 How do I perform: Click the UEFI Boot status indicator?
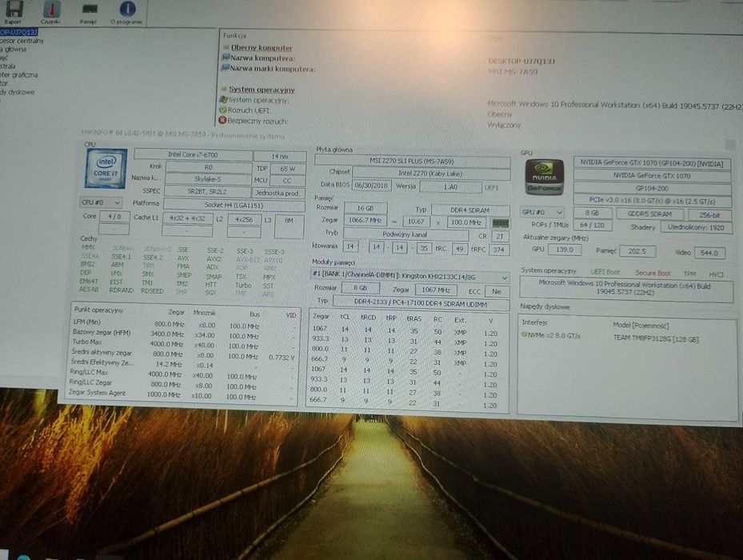(x=605, y=272)
